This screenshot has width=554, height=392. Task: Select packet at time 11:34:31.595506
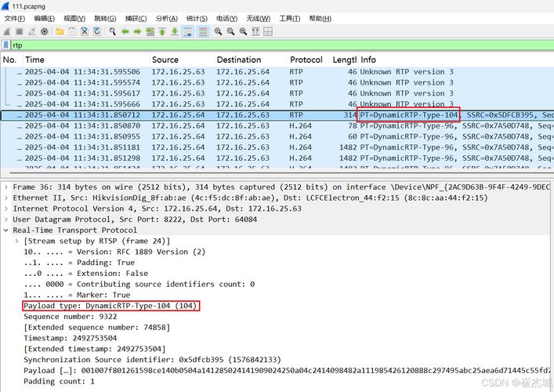[x=277, y=72]
